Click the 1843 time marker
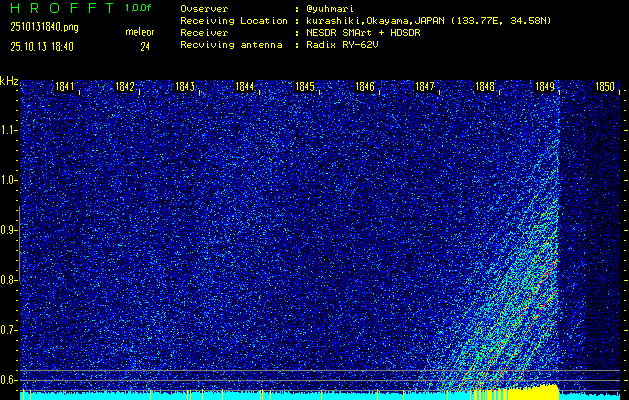The height and width of the screenshot is (400, 629). click(185, 86)
